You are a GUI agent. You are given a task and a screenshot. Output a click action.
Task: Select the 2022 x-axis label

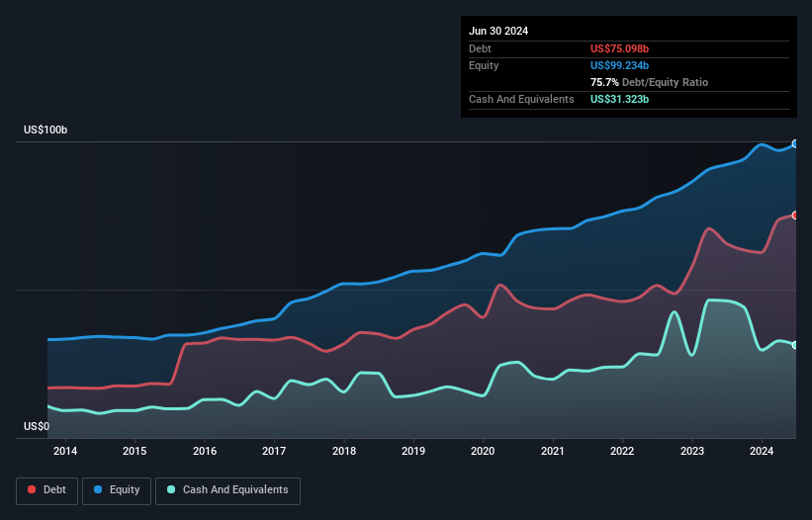[x=622, y=451]
